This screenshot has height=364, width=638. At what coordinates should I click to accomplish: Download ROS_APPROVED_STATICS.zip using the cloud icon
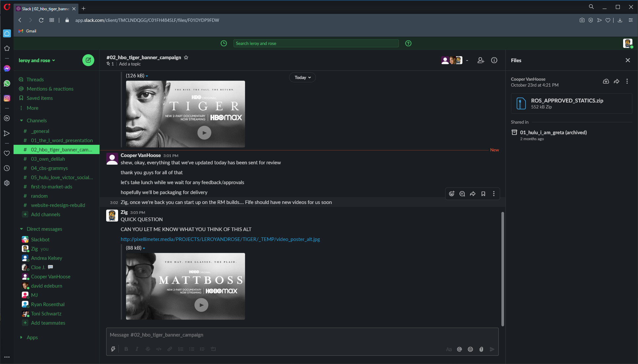(606, 81)
